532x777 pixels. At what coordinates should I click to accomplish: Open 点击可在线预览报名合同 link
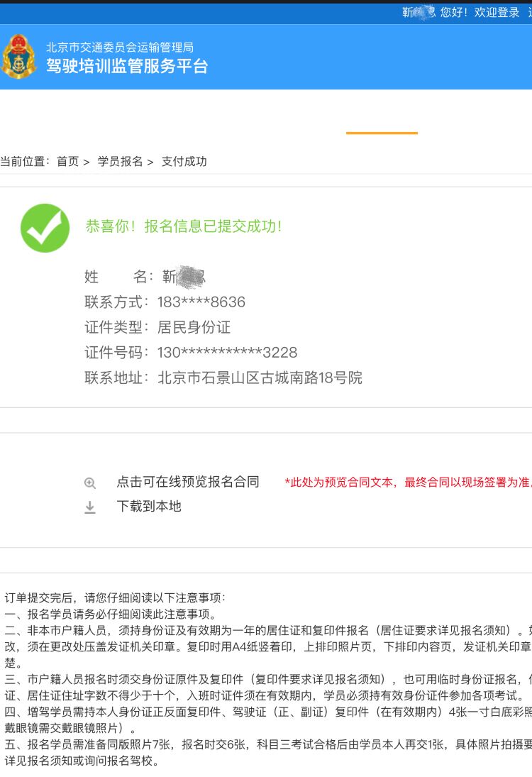pyautogui.click(x=188, y=482)
